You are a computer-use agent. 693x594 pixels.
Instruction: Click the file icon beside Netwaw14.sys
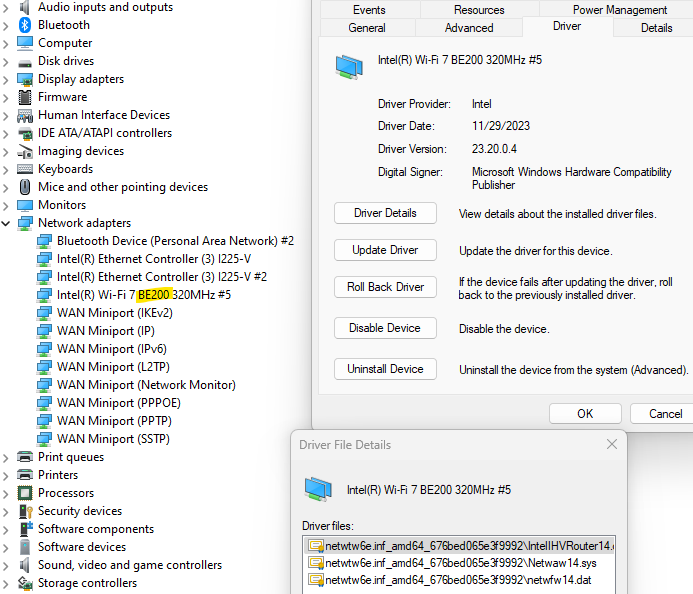[316, 563]
